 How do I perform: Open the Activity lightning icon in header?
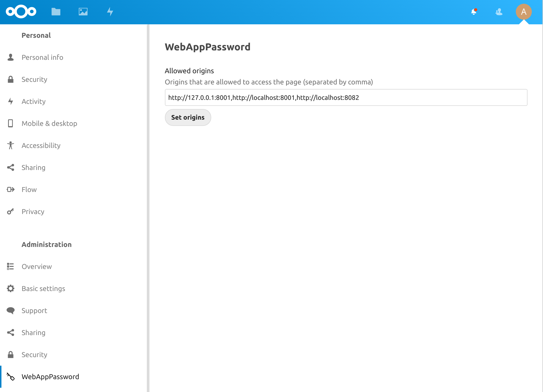coord(110,12)
